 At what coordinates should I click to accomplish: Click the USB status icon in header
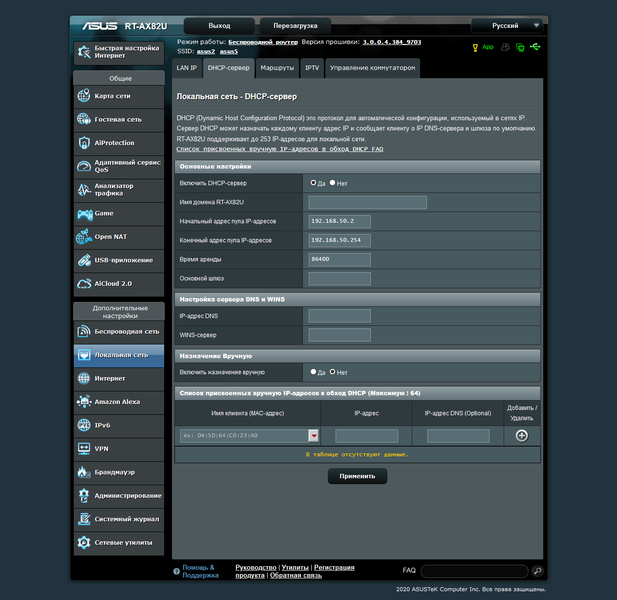point(535,47)
